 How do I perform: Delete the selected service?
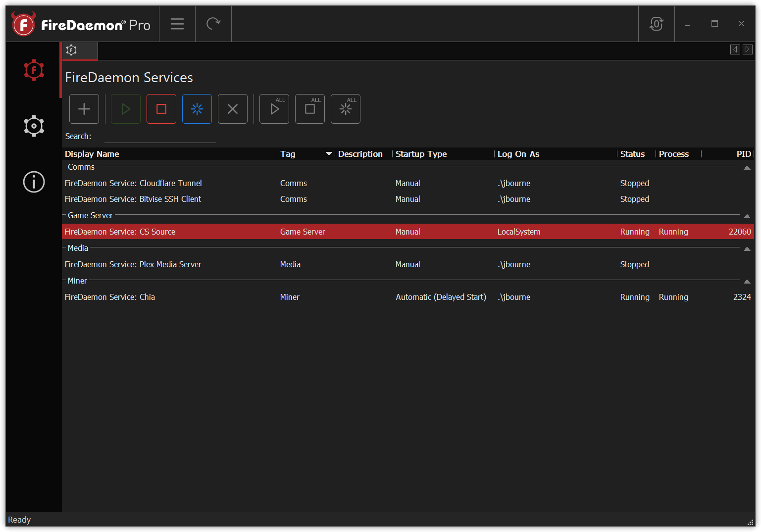click(232, 109)
